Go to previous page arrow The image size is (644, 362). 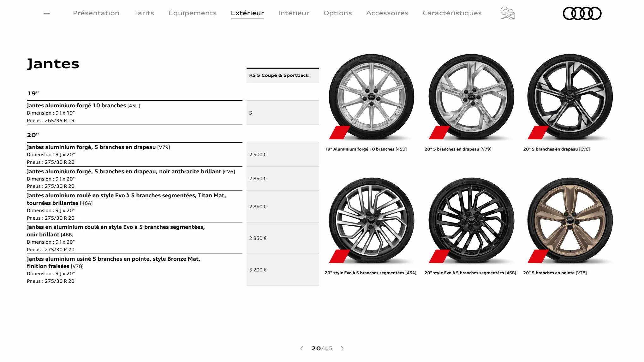tap(301, 348)
